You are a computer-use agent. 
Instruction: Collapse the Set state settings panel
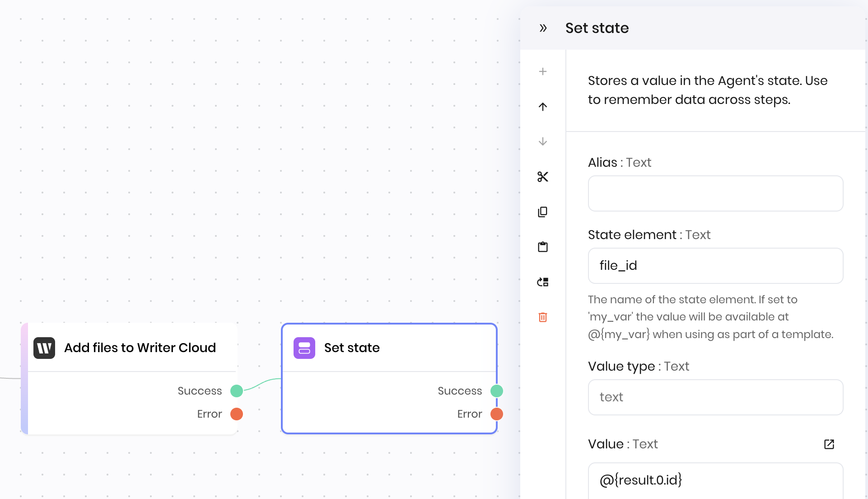(x=543, y=28)
